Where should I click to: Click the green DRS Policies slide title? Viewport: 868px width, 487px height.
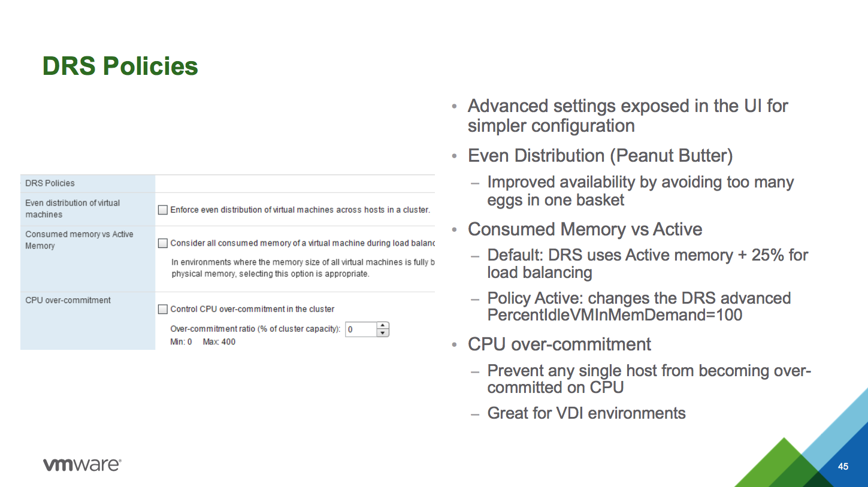120,66
